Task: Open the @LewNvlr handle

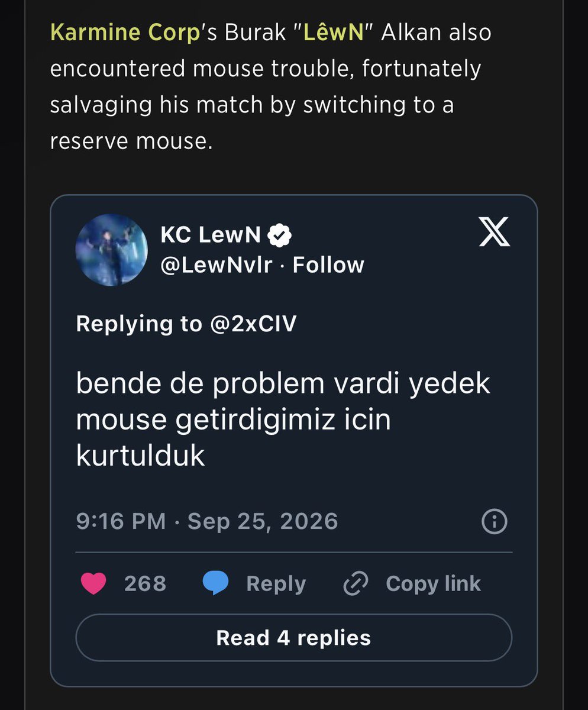Action: [217, 265]
